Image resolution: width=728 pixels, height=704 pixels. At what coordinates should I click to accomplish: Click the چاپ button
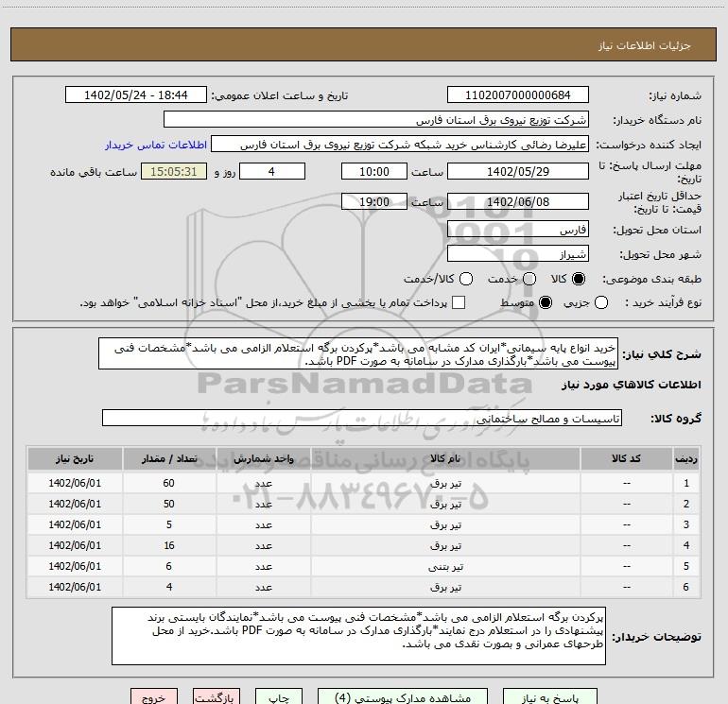(279, 697)
